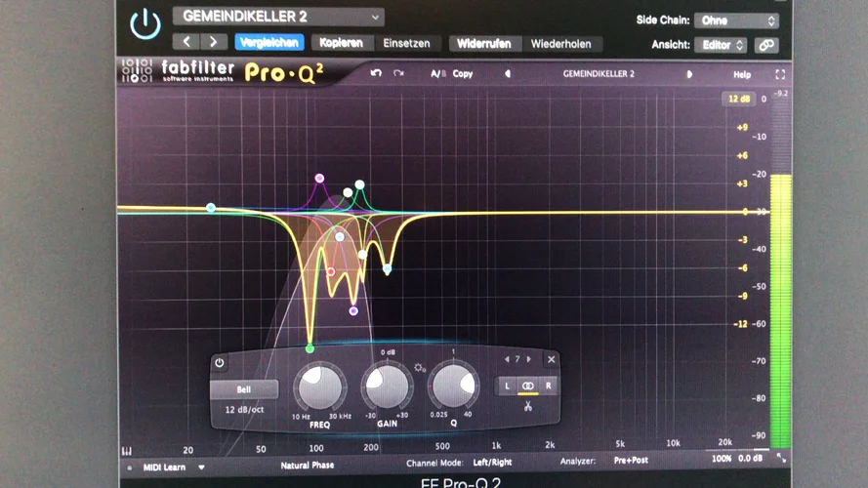868x488 pixels.
Task: Select the previous band with the arrow before 7
Action: coord(507,359)
